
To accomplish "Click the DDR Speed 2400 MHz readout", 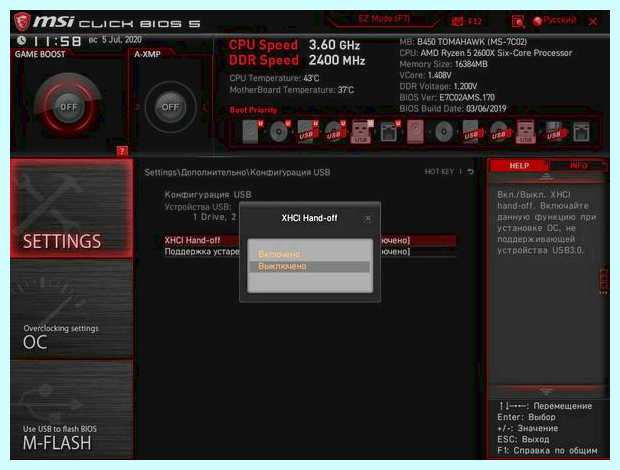I will (297, 60).
